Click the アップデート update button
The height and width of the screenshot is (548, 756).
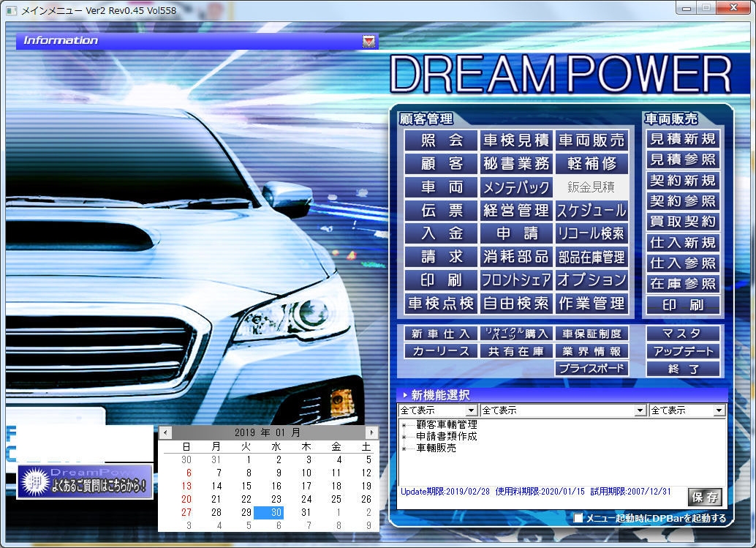tap(683, 351)
